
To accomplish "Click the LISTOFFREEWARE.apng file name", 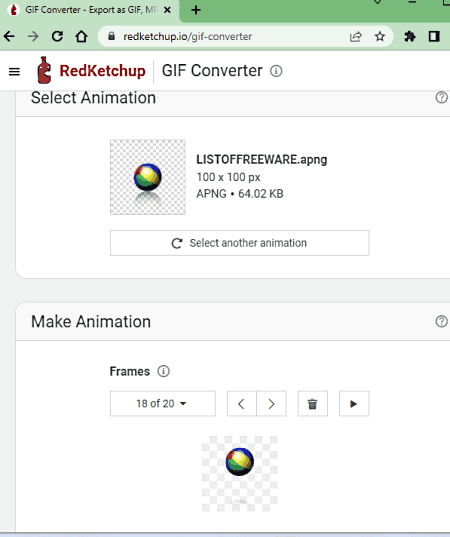I will click(262, 160).
